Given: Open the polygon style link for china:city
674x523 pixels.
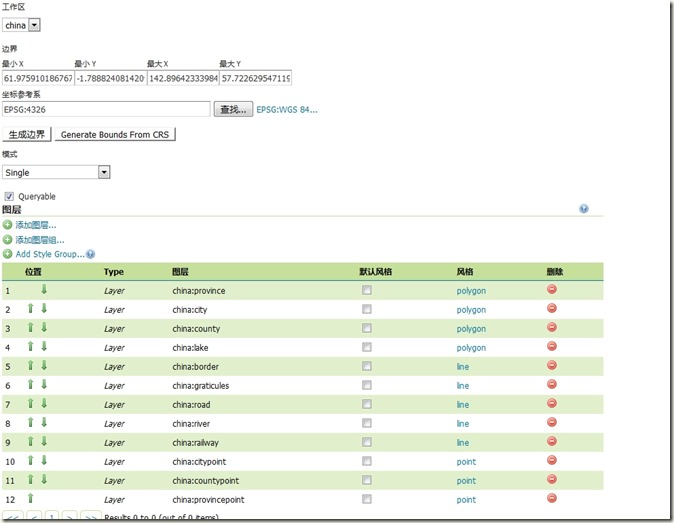Looking at the screenshot, I should (x=471, y=310).
